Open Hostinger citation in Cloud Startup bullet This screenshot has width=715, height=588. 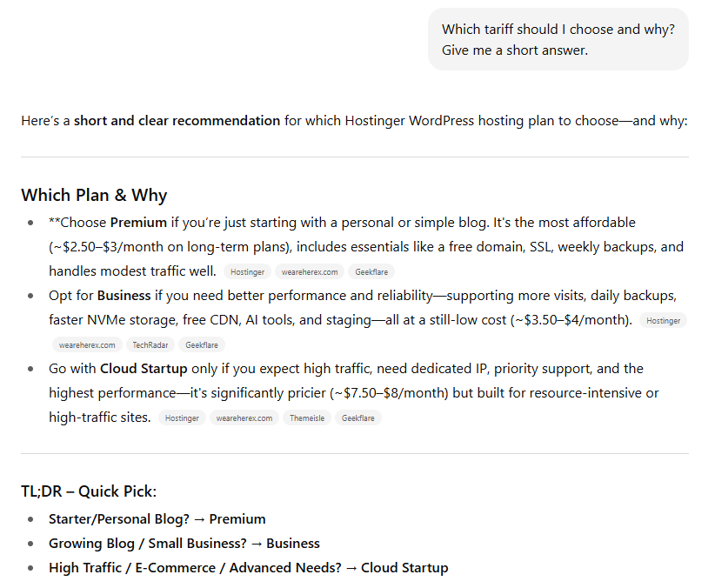[x=182, y=418]
